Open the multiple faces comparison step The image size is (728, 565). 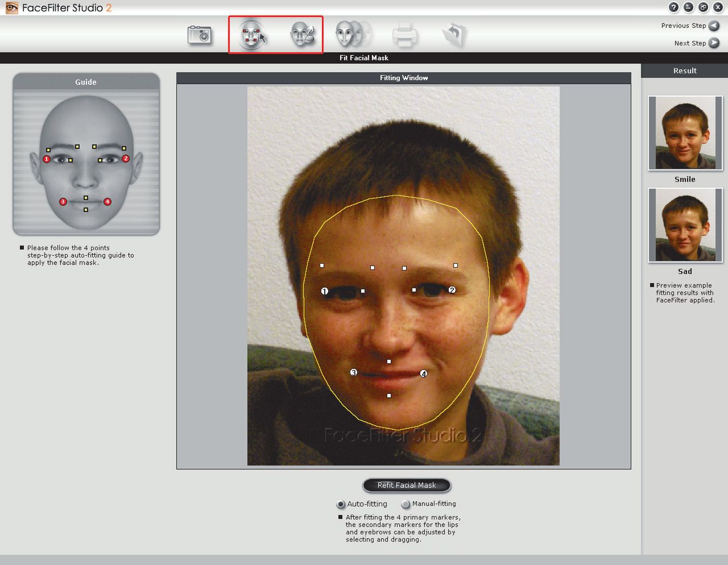(x=353, y=34)
